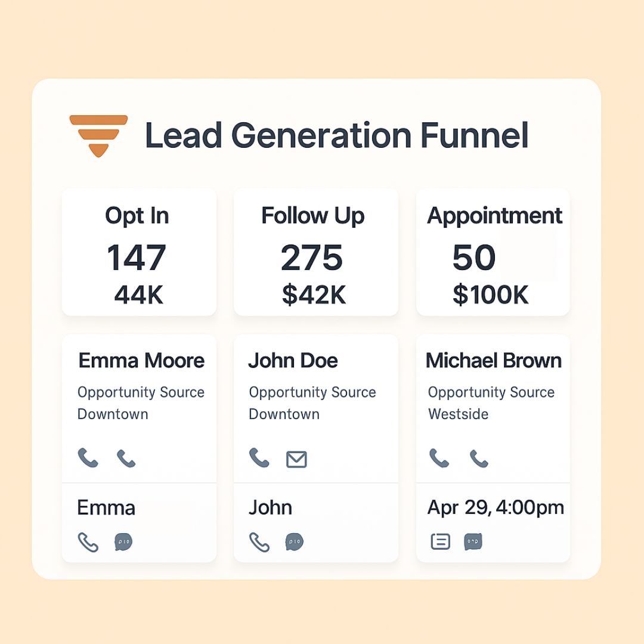The image size is (644, 644).
Task: Click the chat bubble icon below Emma
Action: [x=123, y=541]
